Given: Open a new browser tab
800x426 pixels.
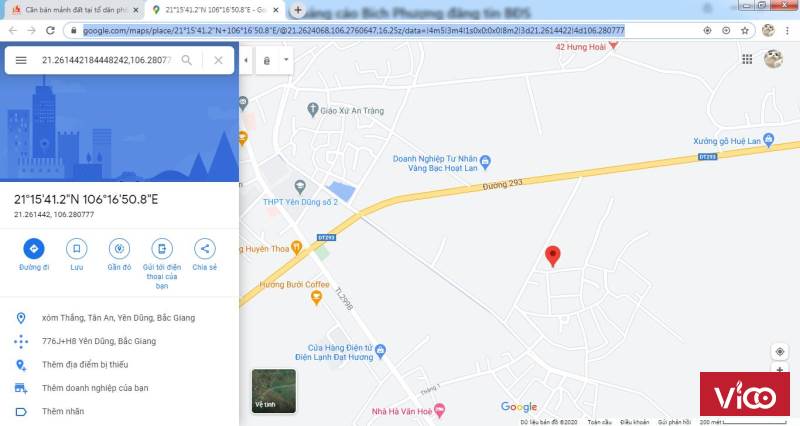Looking at the screenshot, I should coord(297,10).
